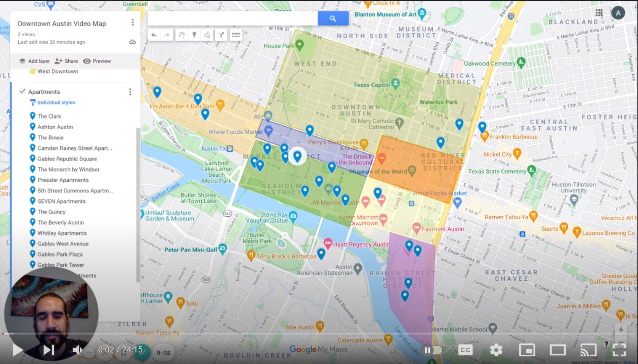The width and height of the screenshot is (638, 364).
Task: Open YouTube player settings gear
Action: coord(496,350)
